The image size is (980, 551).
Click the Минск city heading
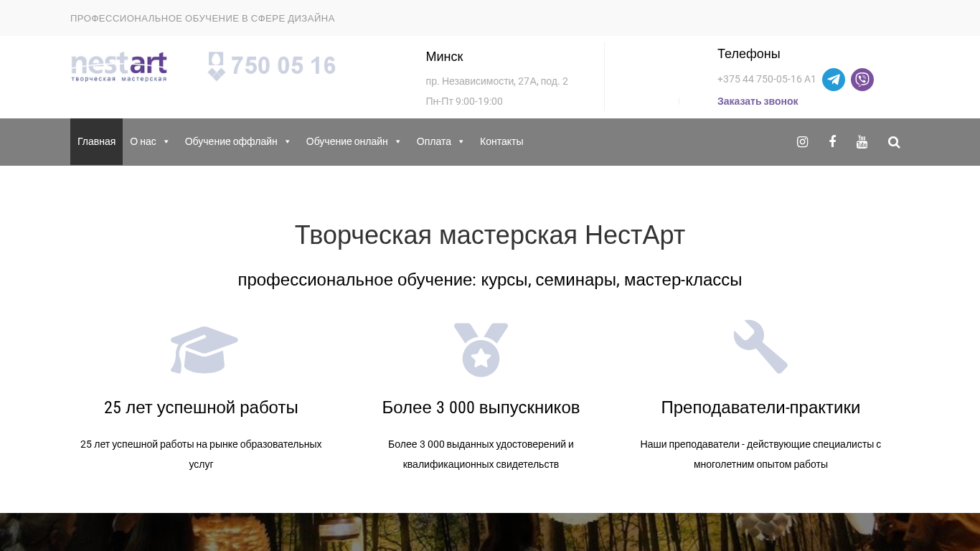coord(444,57)
